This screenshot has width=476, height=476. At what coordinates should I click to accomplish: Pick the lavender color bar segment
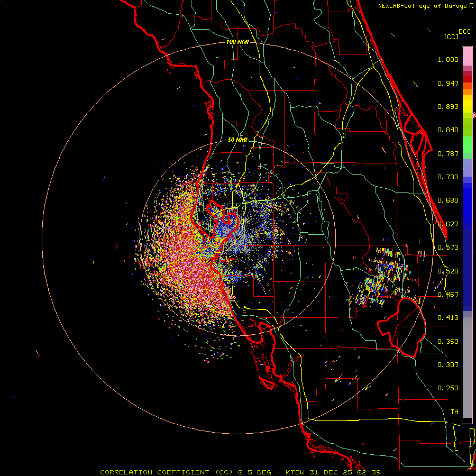point(467,168)
